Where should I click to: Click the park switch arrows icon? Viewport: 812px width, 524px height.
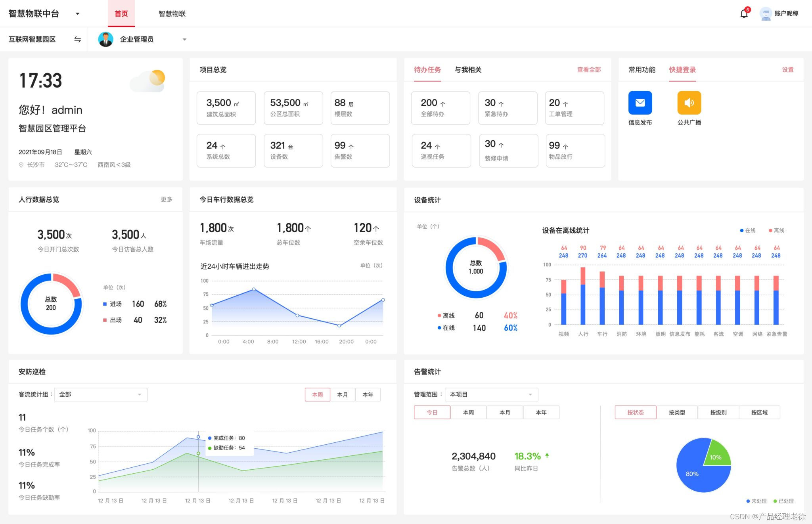point(78,39)
